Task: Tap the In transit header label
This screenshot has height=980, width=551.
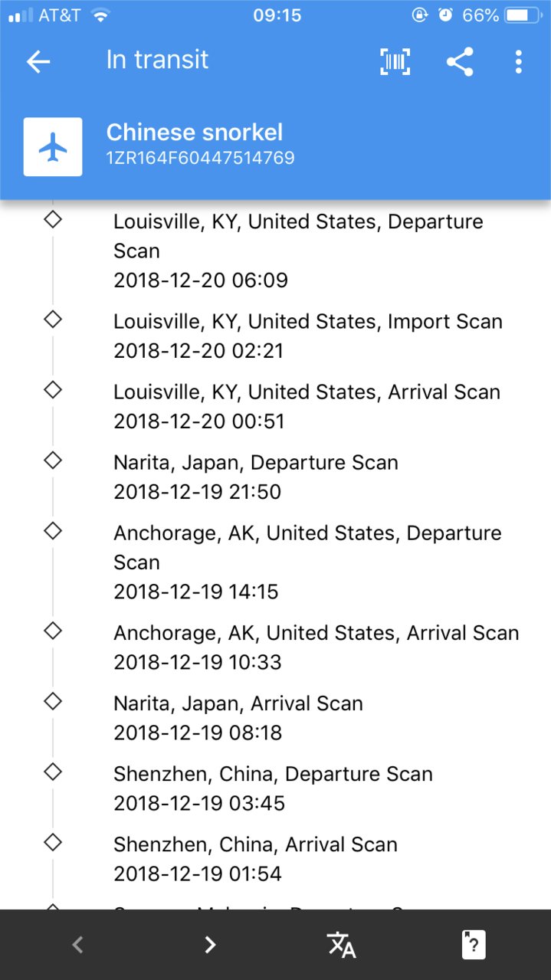Action: coord(157,60)
